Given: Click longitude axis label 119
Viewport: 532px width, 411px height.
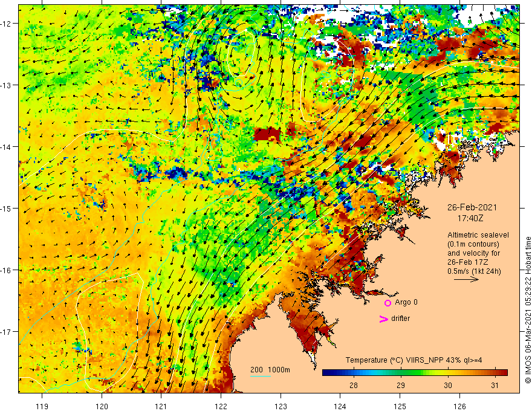Looking at the screenshot, I should 42,406.
